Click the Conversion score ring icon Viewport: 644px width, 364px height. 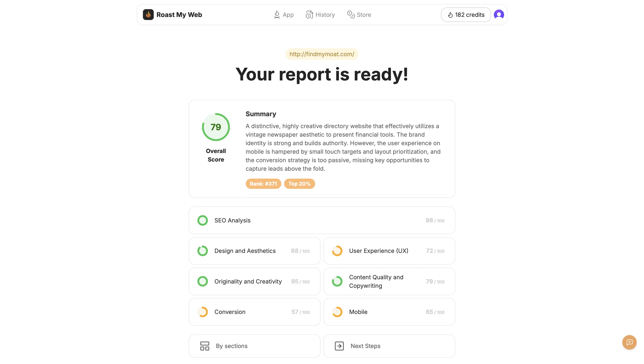point(202,312)
